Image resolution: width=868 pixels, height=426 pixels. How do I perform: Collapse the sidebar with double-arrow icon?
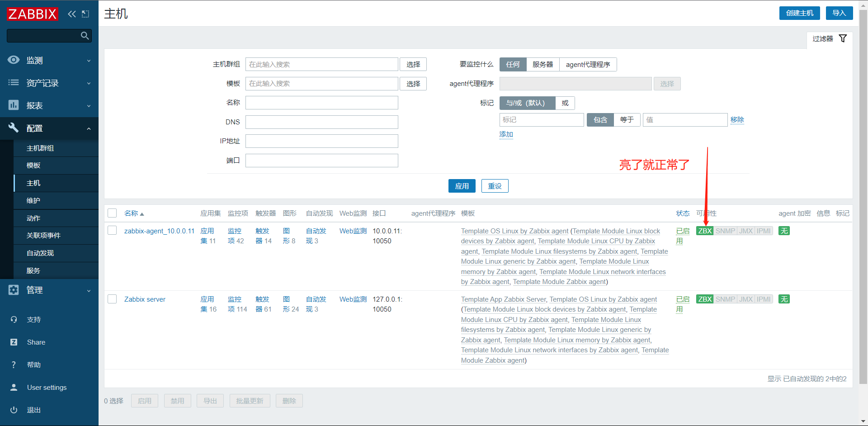coord(72,14)
